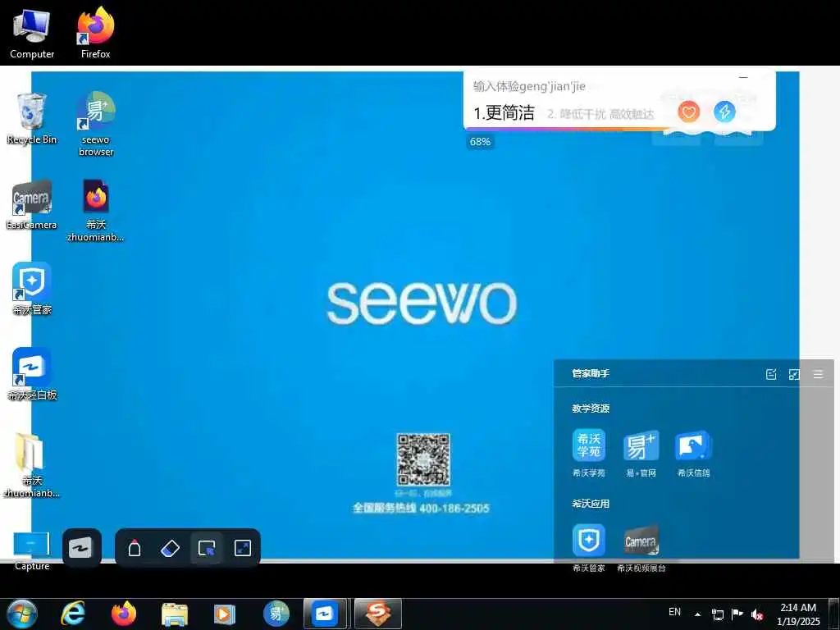Open Action Center flag icon
Image resolution: width=840 pixels, height=630 pixels.
737,614
